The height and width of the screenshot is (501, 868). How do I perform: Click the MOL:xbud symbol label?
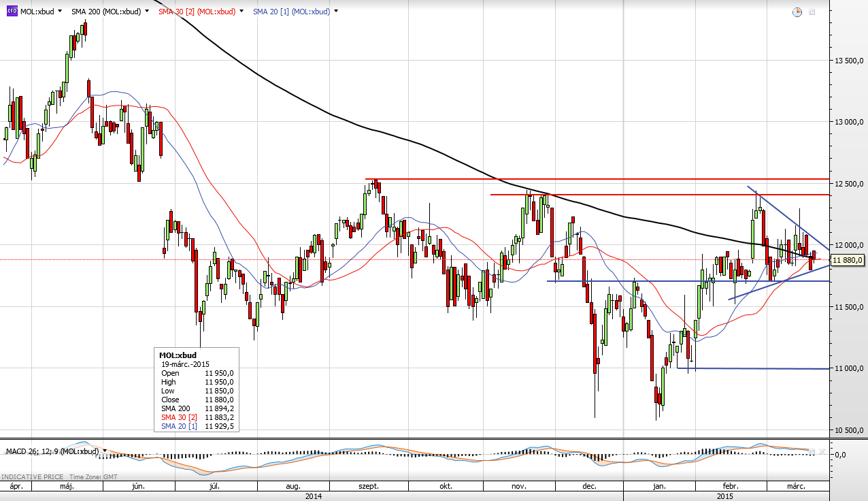[x=37, y=12]
